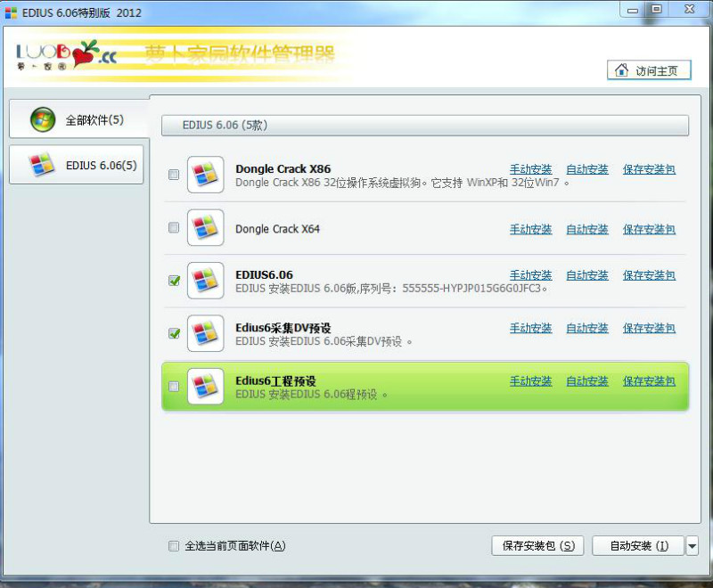Viewport: 713px width, 588px height.
Task: Check the Dongle Crack X86 checkbox
Action: [x=174, y=175]
